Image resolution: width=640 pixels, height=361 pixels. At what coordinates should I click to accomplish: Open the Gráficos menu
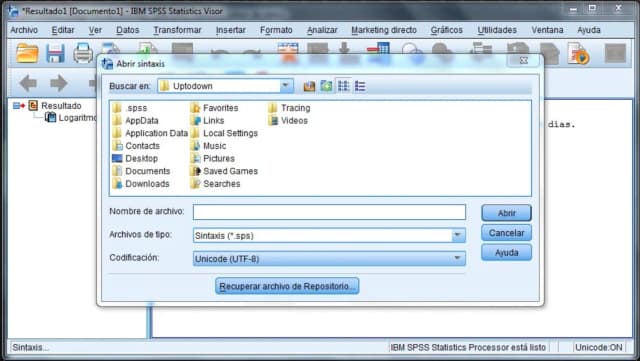pos(447,30)
